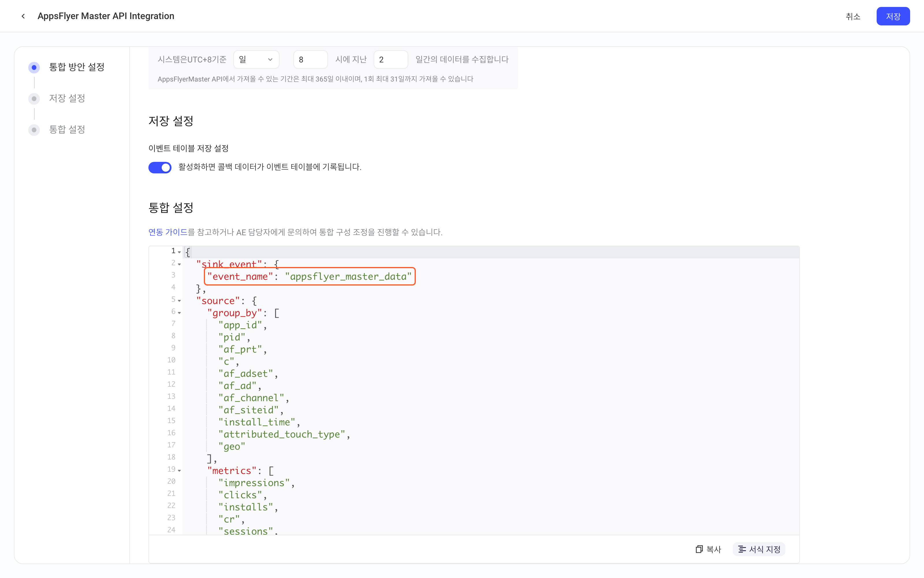
Task: Click the "af_ad" entry on line 12
Action: (237, 386)
